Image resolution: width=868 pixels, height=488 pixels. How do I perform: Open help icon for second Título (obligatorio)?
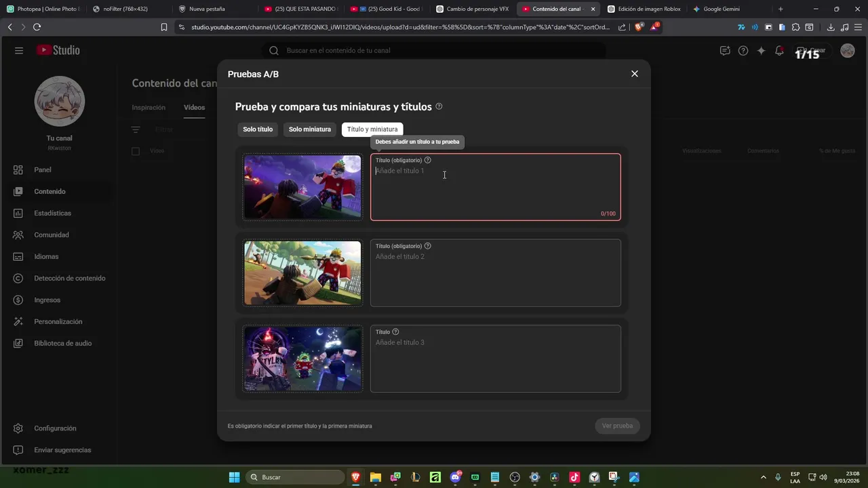(427, 246)
